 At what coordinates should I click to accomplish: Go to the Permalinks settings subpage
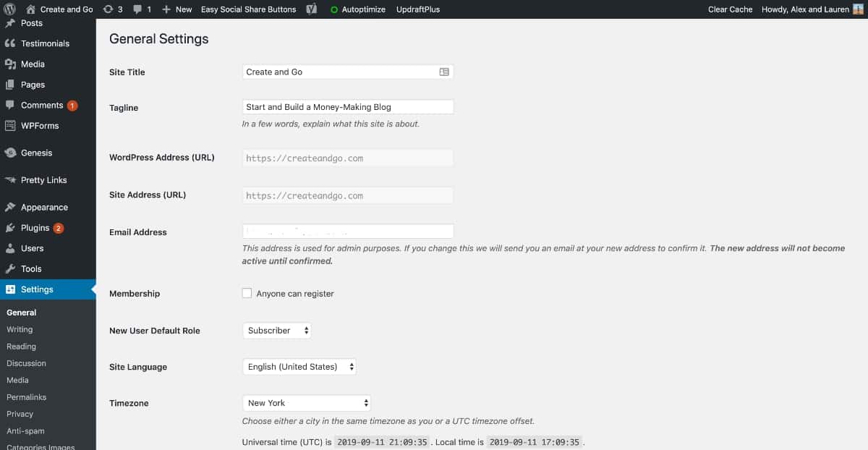coord(26,397)
